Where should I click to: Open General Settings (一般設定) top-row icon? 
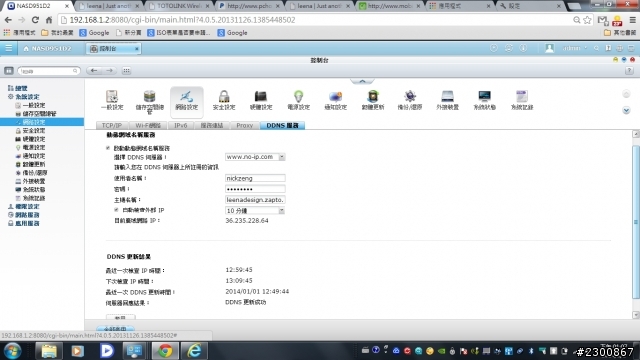pyautogui.click(x=112, y=100)
